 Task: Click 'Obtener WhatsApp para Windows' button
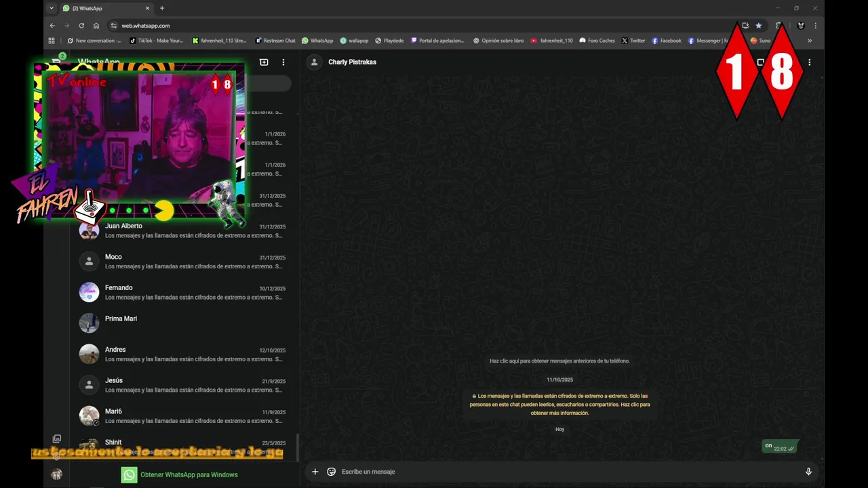click(180, 475)
